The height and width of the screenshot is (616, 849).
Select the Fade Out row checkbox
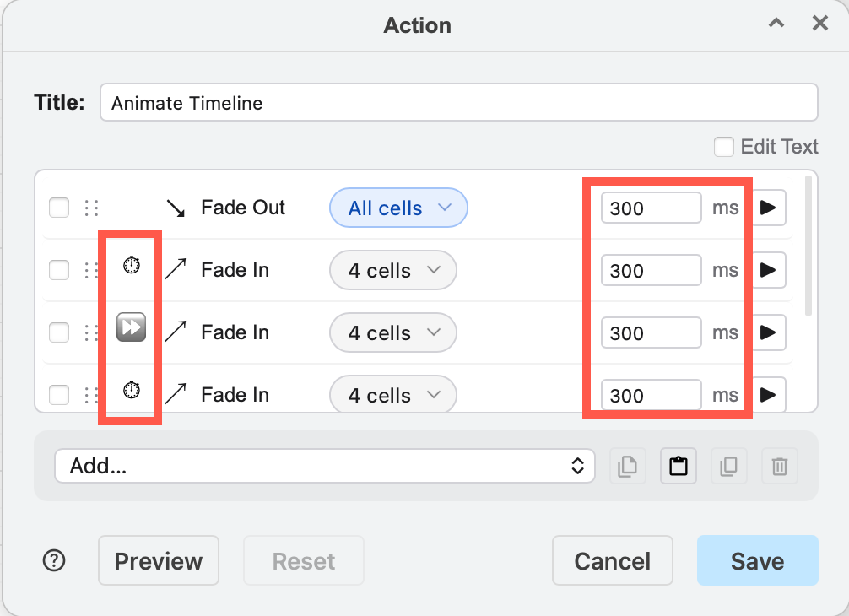(59, 208)
